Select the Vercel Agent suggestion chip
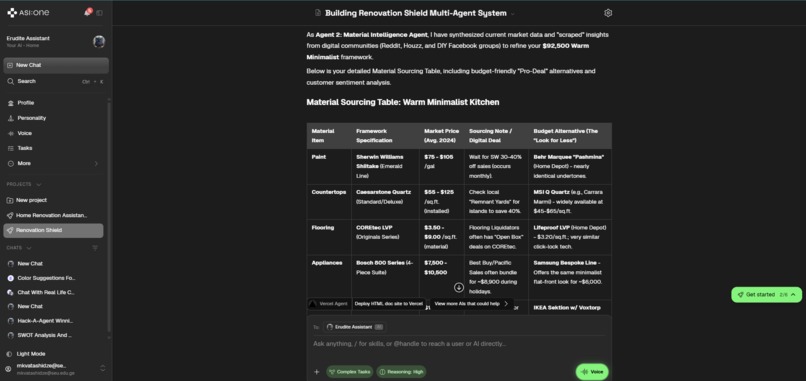This screenshot has height=381, width=806. click(329, 304)
